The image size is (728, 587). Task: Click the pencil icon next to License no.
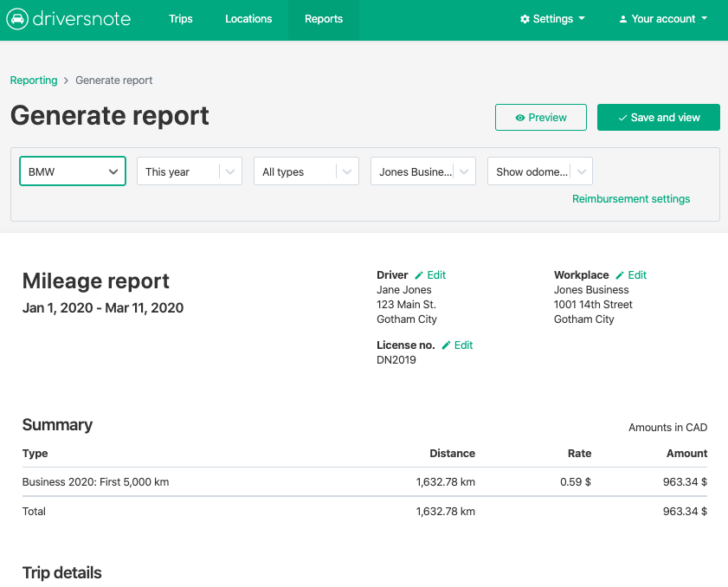pos(448,345)
